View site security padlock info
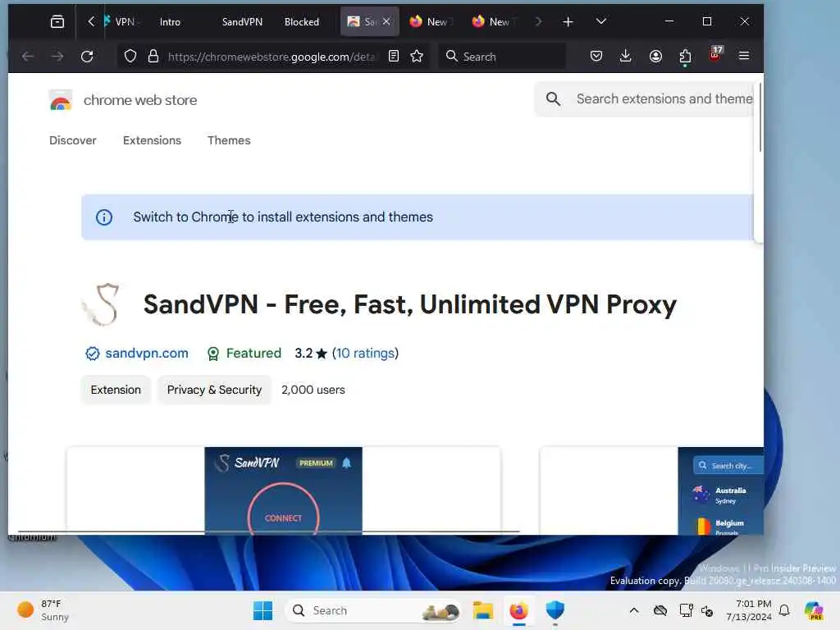 153,57
